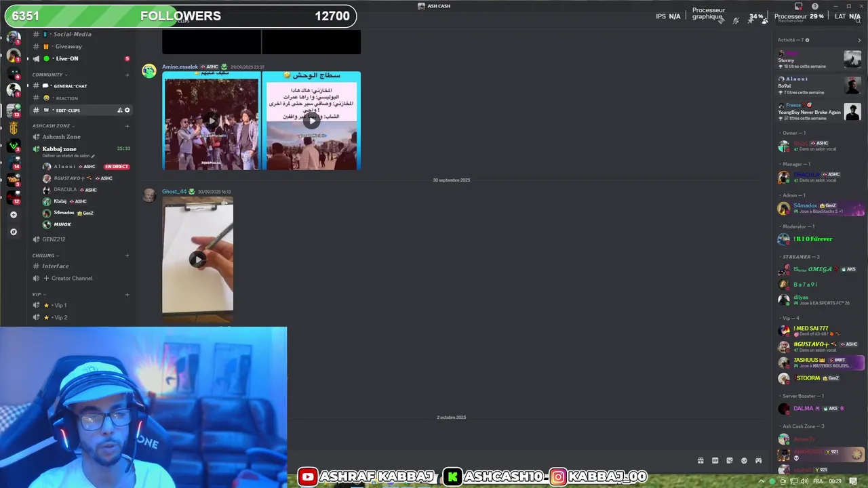868x488 pixels.
Task: Click the Discord search magnifier icon
Action: pyautogui.click(x=858, y=21)
